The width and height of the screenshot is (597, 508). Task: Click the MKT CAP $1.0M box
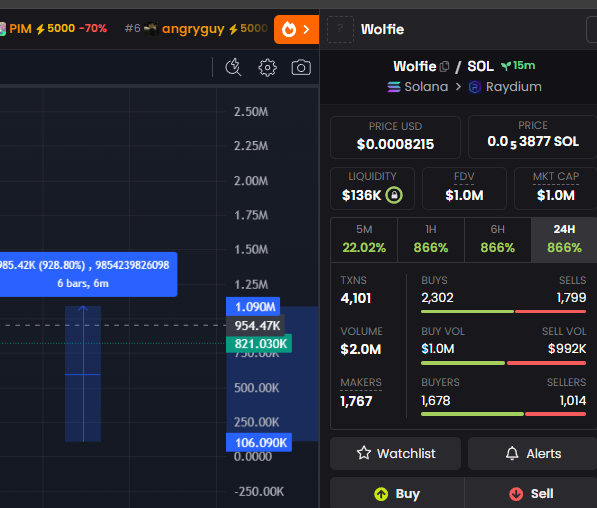(x=555, y=189)
